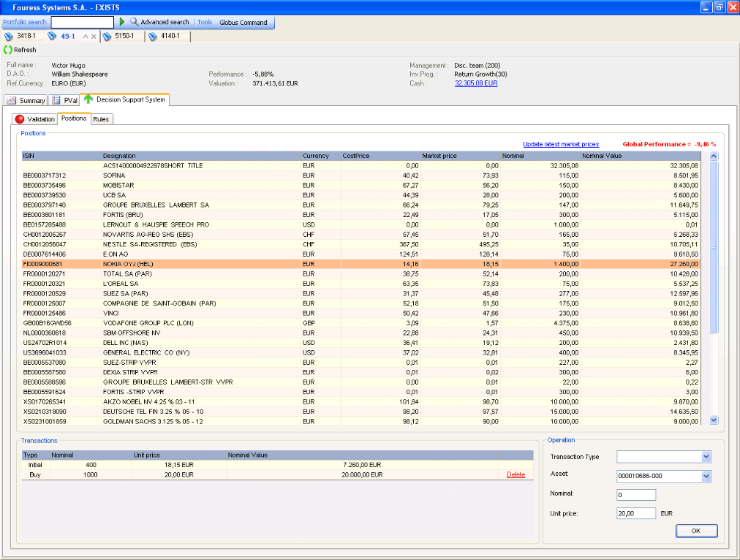Select the VINCI position row
The image size is (740, 560).
pos(361,313)
